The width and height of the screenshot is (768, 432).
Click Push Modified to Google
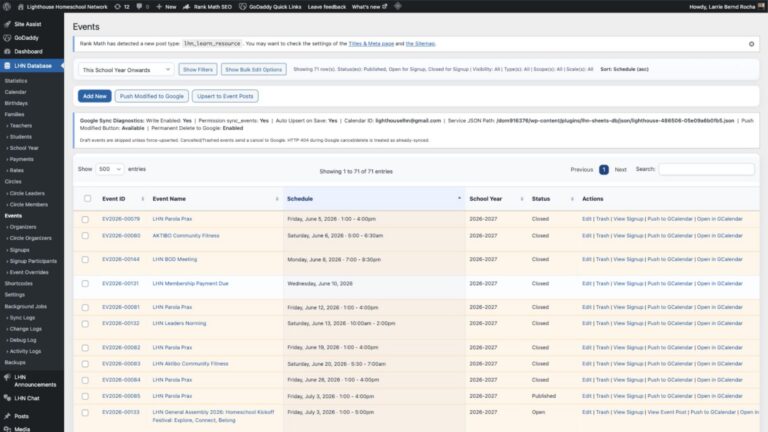pos(151,96)
